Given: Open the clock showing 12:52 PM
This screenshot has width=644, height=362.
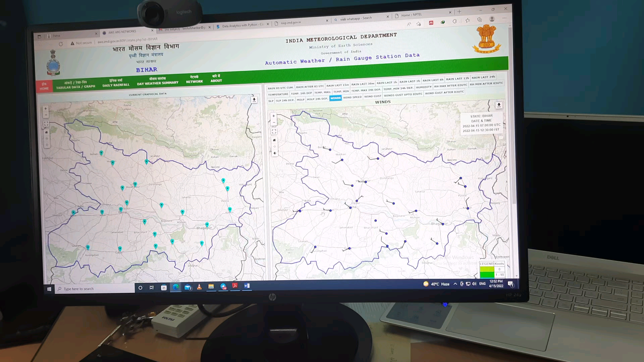Looking at the screenshot, I should 496,284.
